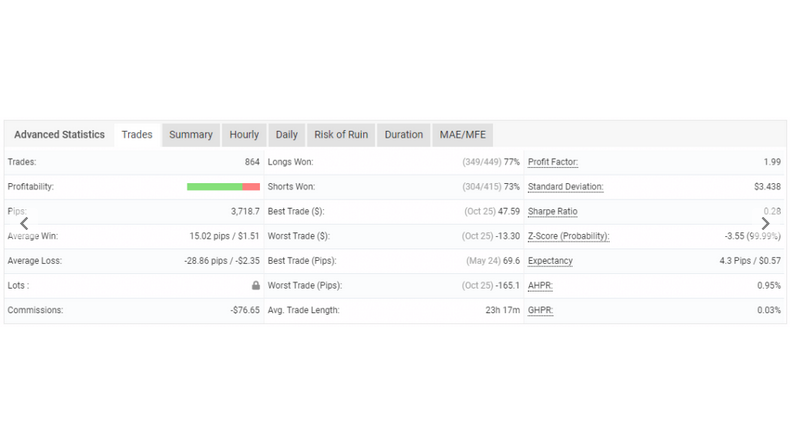Screen dimensions: 790x444
Task: Switch to the MAE/MFE tab
Action: click(463, 135)
